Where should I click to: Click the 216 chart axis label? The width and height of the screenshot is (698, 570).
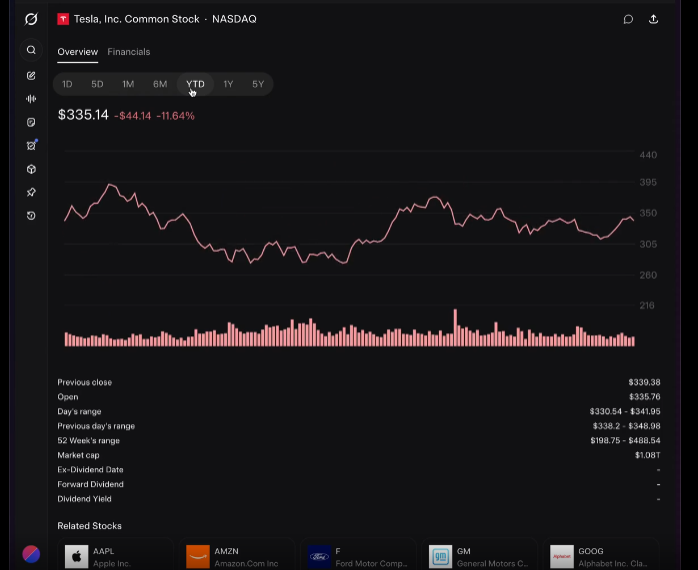tap(647, 305)
